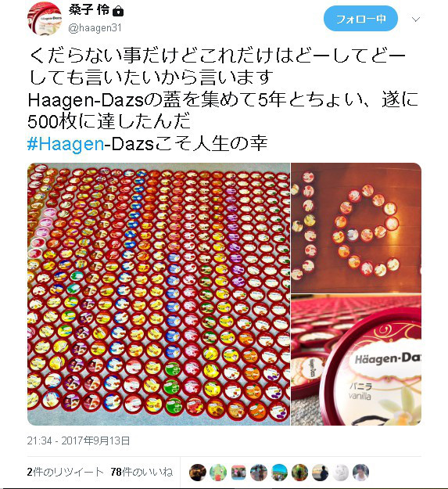Image resolution: width=448 pixels, height=489 pixels.
Task: Open the display name 桑子 怜
Action: [x=89, y=11]
